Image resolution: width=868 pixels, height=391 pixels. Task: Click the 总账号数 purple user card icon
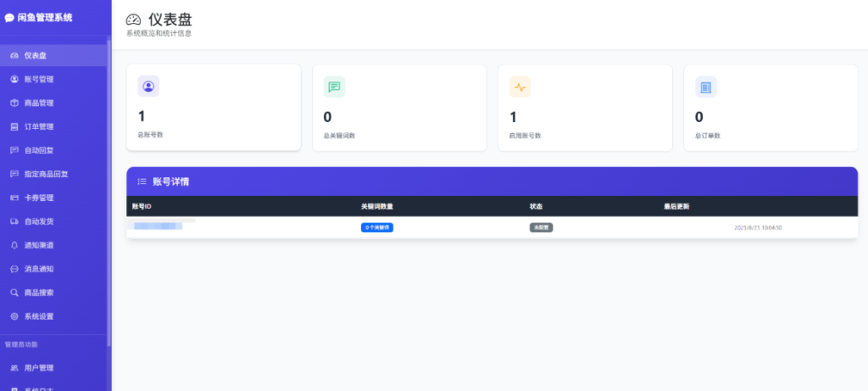[148, 87]
